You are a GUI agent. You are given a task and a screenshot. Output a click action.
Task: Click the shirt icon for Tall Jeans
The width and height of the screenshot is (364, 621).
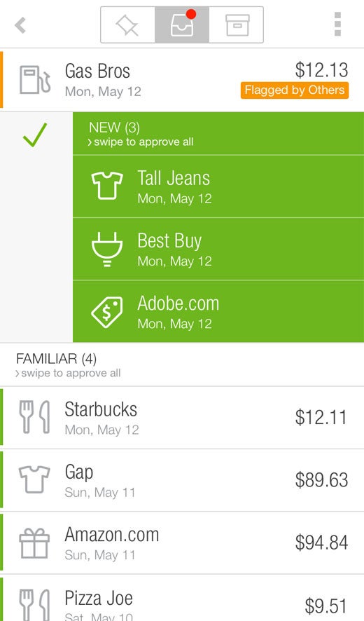(107, 185)
